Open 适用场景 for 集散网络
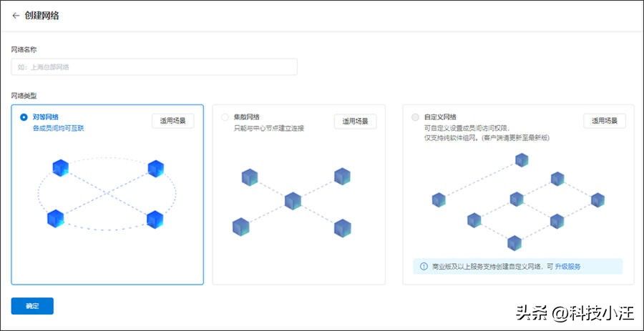The width and height of the screenshot is (644, 331). [x=355, y=121]
